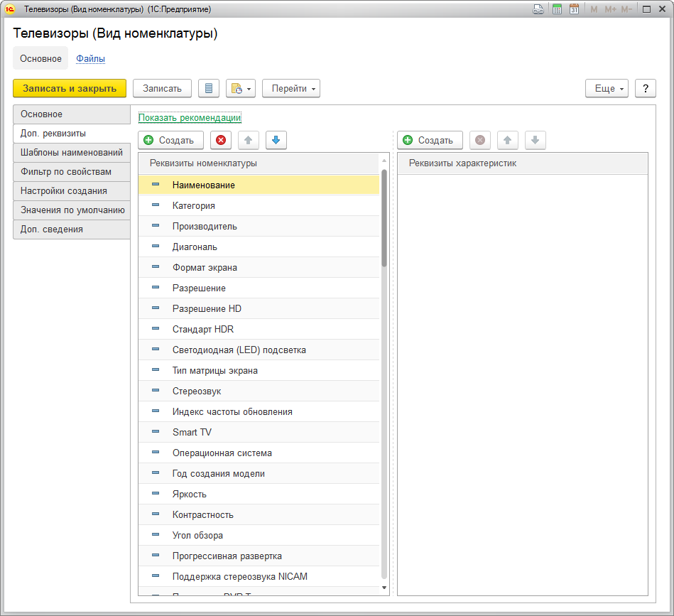Image resolution: width=674 pixels, height=616 pixels.
Task: Click the Записать и закрыть button
Action: pos(70,88)
